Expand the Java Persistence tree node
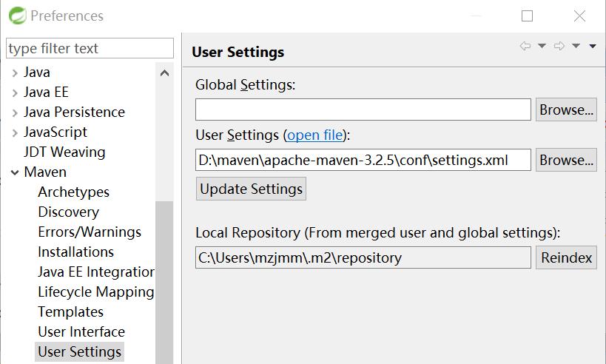The height and width of the screenshot is (364, 606). pyautogui.click(x=15, y=113)
